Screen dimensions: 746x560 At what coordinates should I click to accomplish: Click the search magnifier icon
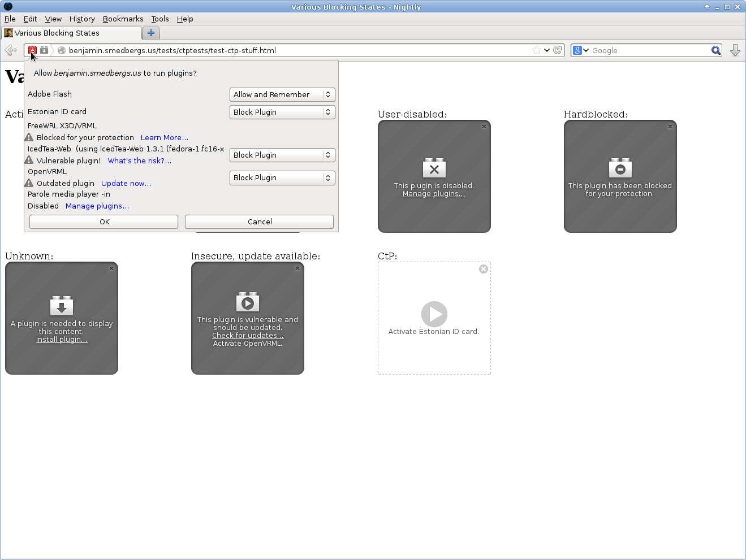coord(715,50)
